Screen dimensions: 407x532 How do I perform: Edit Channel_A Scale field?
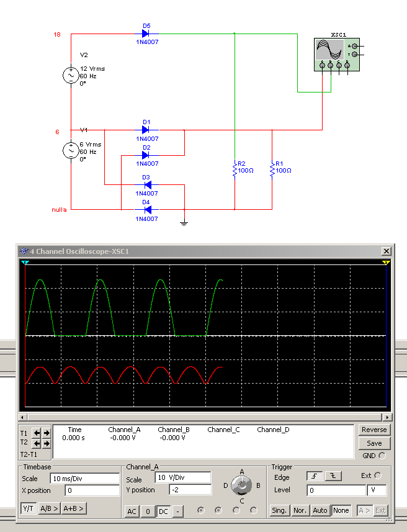[x=183, y=477]
